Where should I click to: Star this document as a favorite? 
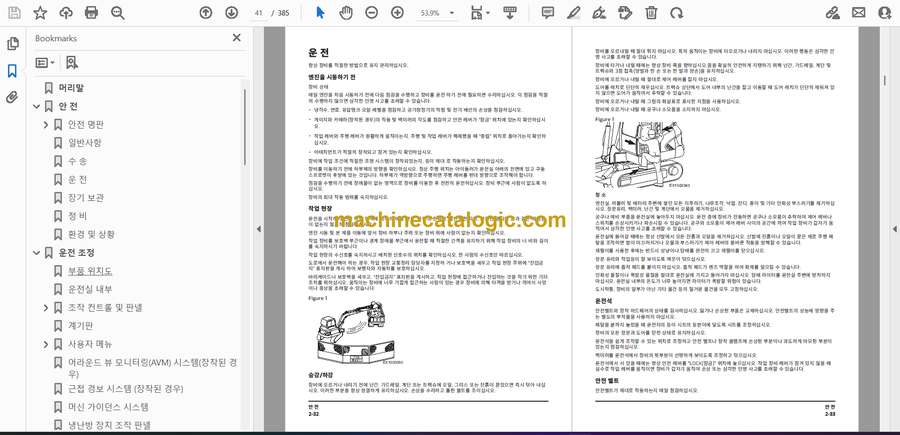click(40, 13)
